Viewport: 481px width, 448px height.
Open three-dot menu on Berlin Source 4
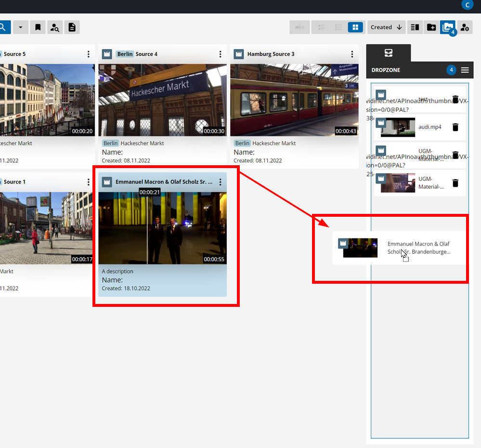(x=220, y=54)
